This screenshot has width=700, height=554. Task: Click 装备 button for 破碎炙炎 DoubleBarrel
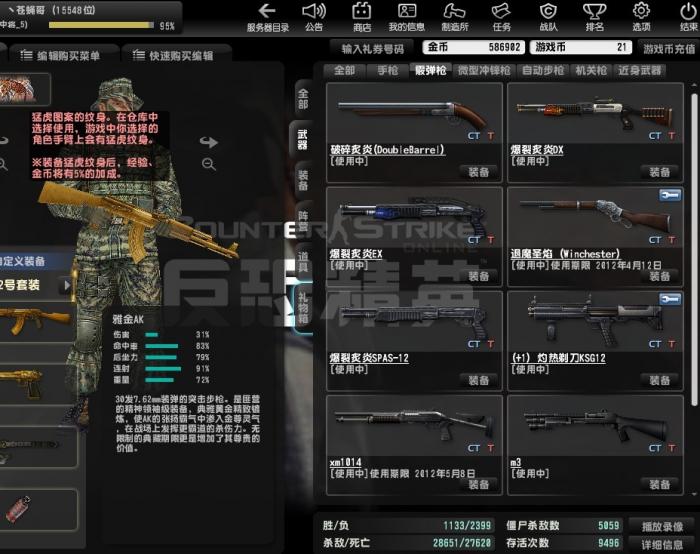[479, 172]
